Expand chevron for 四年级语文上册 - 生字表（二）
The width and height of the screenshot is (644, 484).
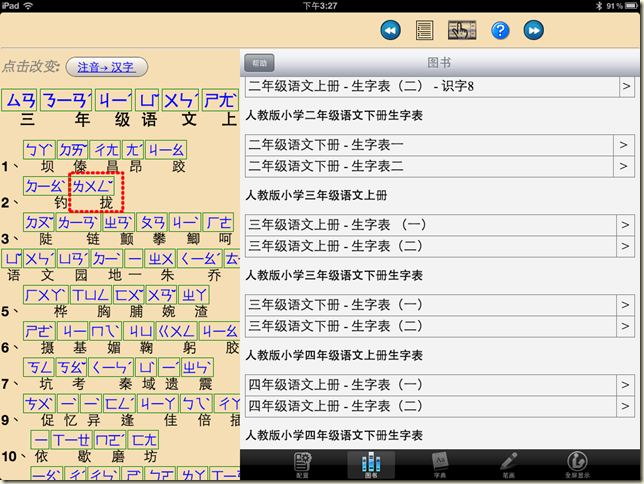tap(625, 406)
